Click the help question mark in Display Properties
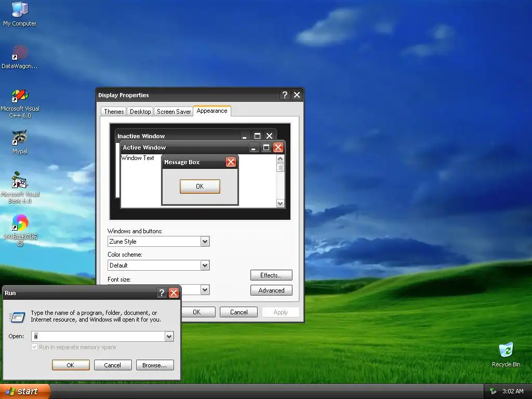Screen dimensions: 532x399 (x=285, y=95)
